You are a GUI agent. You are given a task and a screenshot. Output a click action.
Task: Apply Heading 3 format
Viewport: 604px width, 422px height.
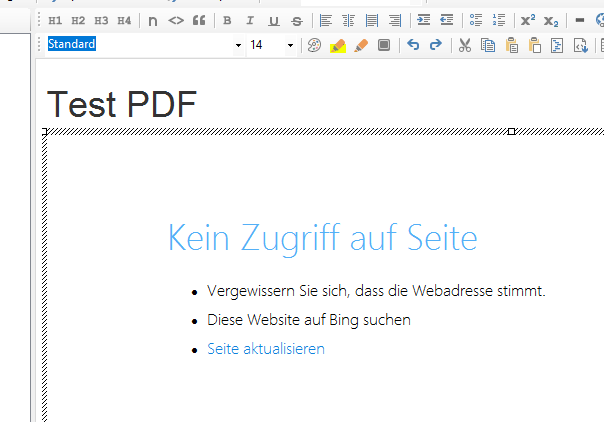click(101, 20)
